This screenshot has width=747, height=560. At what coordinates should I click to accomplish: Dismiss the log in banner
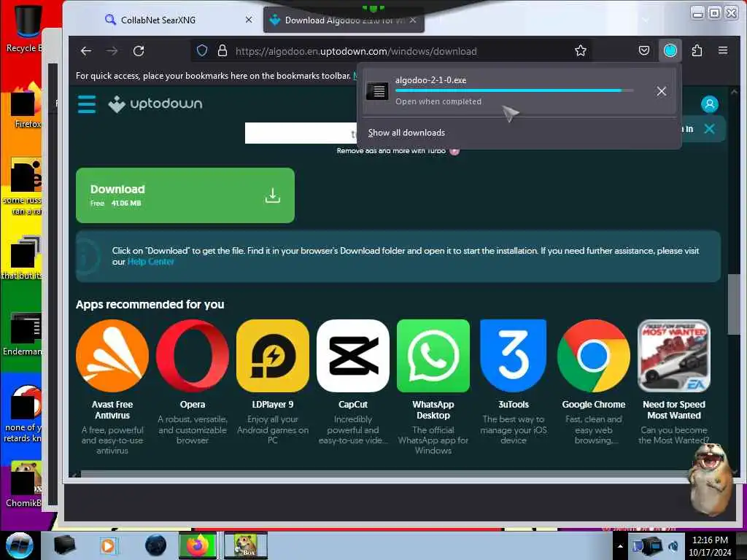pyautogui.click(x=709, y=128)
